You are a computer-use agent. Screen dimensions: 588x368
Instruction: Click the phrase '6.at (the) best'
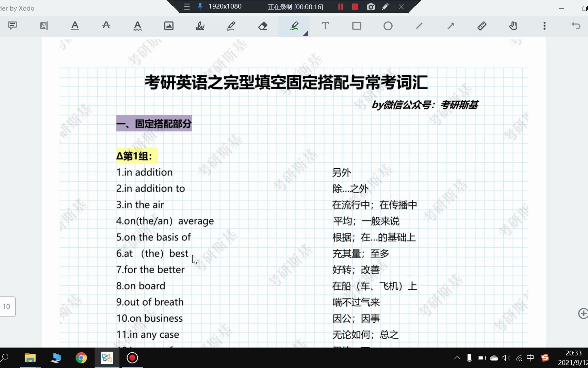[152, 254]
